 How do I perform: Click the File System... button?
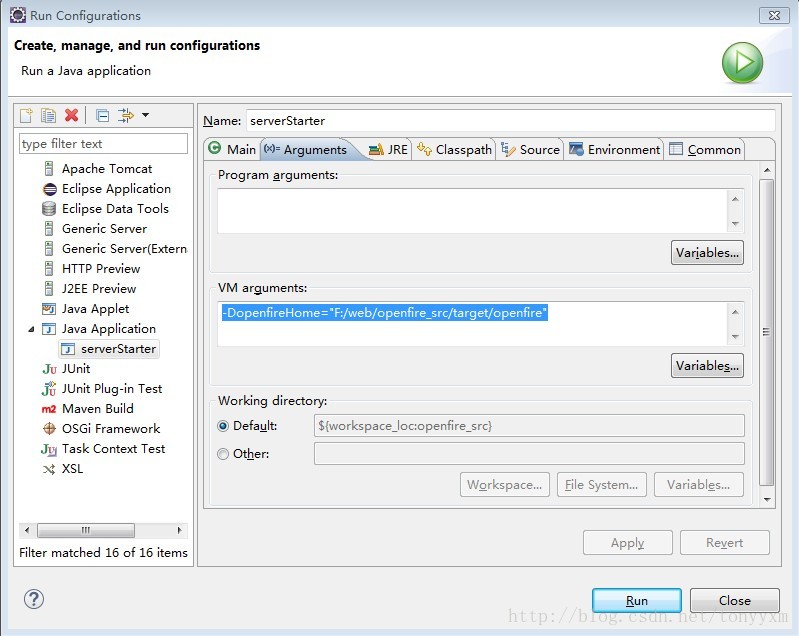click(x=601, y=485)
